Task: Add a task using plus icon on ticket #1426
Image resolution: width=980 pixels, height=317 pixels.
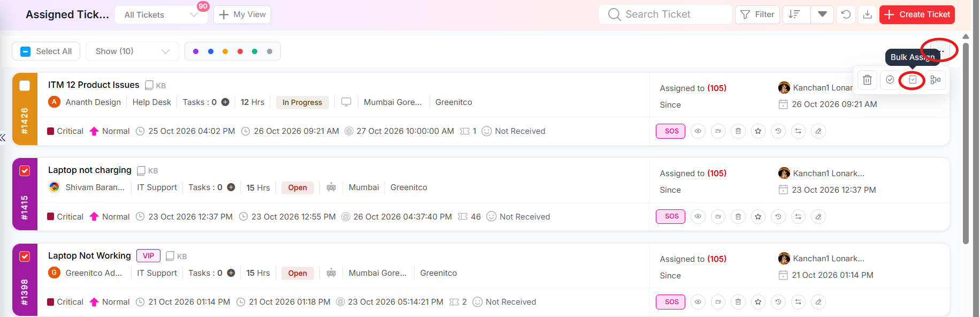Action: [x=225, y=102]
